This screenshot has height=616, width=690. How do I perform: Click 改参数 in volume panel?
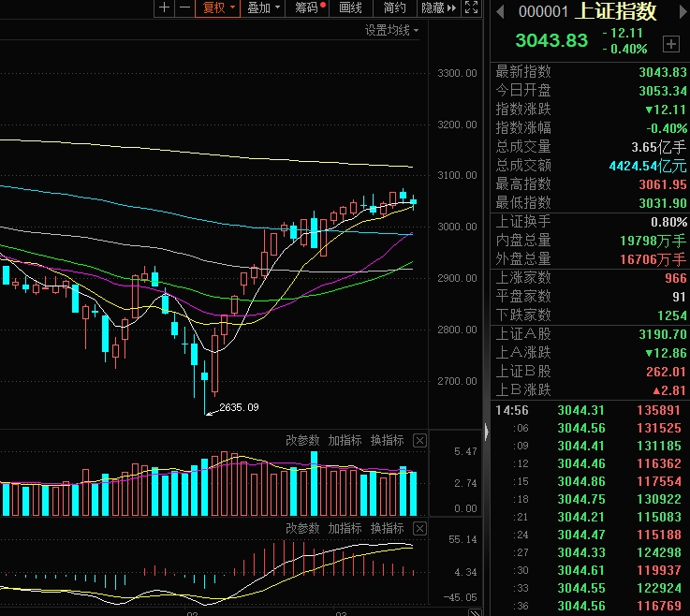[302, 440]
